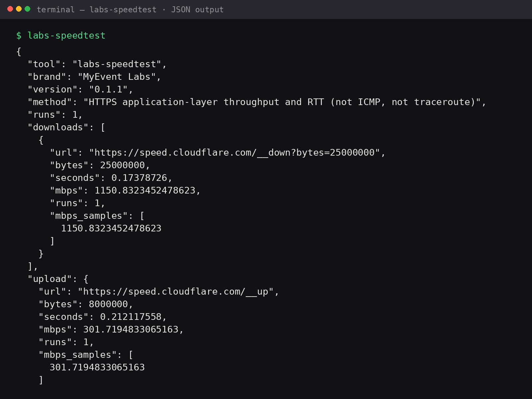
Task: Click the "brand": "MyEvent Labs" line
Action: pos(94,77)
